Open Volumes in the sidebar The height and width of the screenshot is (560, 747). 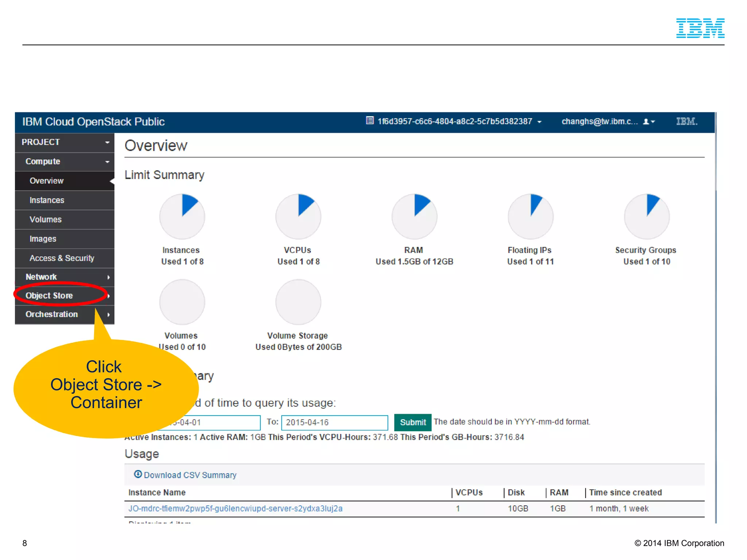click(65, 219)
